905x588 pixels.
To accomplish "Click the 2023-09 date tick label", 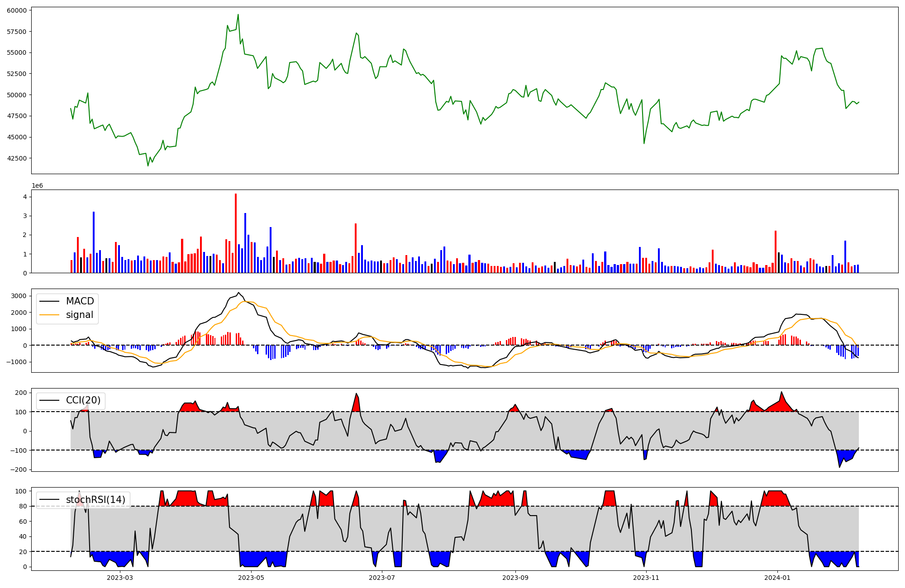I will [515, 578].
